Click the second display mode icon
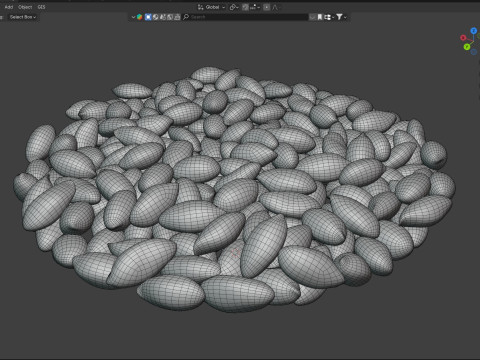Image resolution: width=480 pixels, height=360 pixels. pos(156,17)
